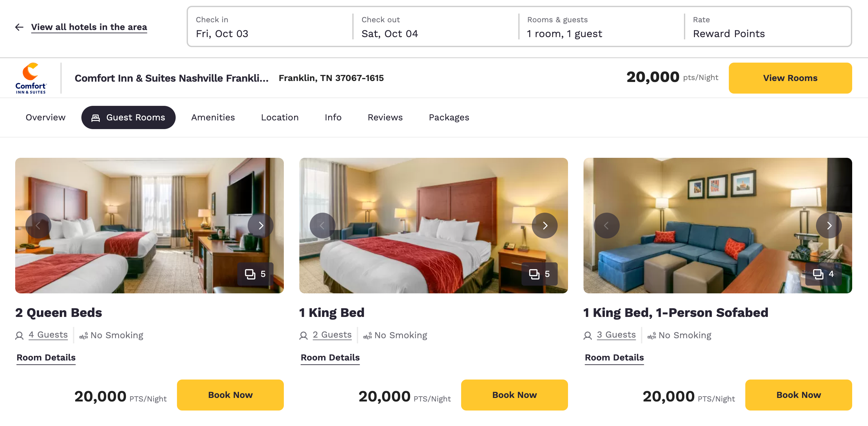Click the 4 Guests link
The height and width of the screenshot is (426, 868).
[48, 334]
